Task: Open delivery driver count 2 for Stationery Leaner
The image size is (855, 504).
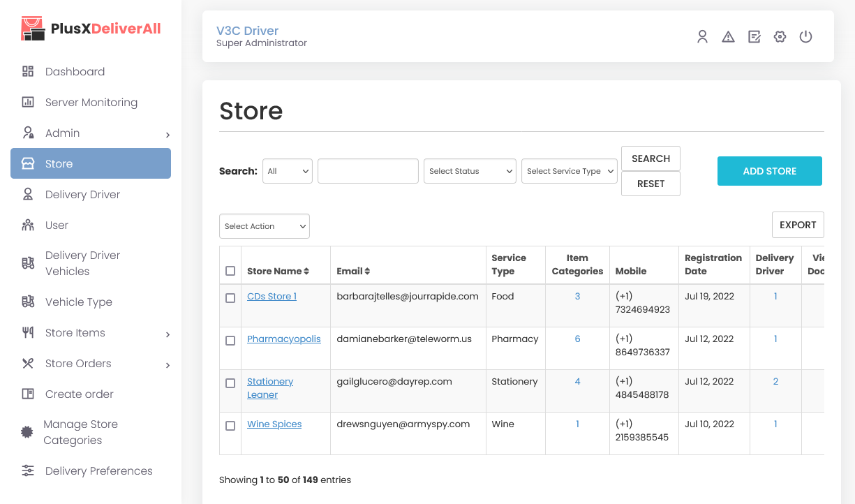Action: 775,382
